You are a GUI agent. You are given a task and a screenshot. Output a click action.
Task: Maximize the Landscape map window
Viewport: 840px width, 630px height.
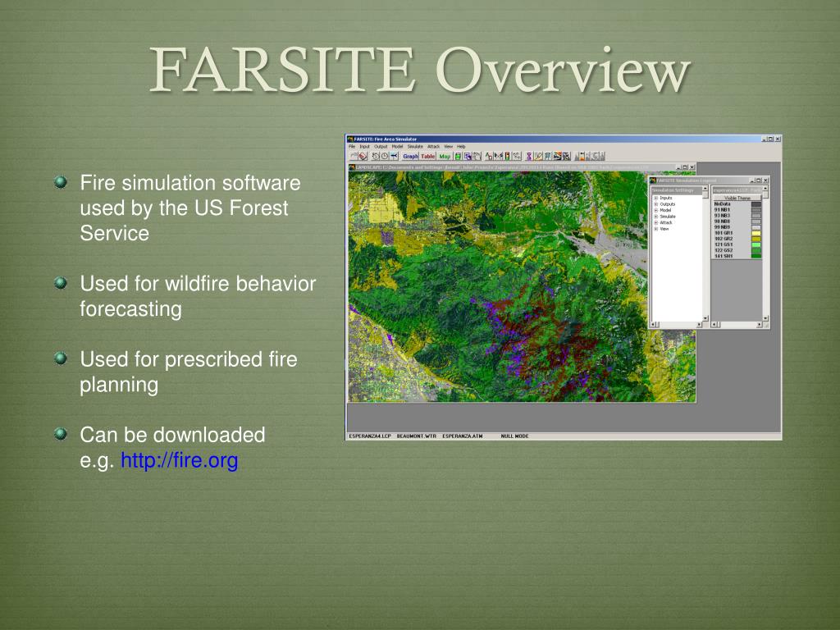pos(685,167)
